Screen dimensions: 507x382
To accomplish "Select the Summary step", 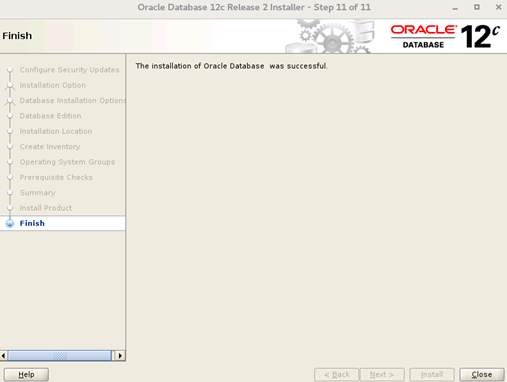I will click(37, 193).
